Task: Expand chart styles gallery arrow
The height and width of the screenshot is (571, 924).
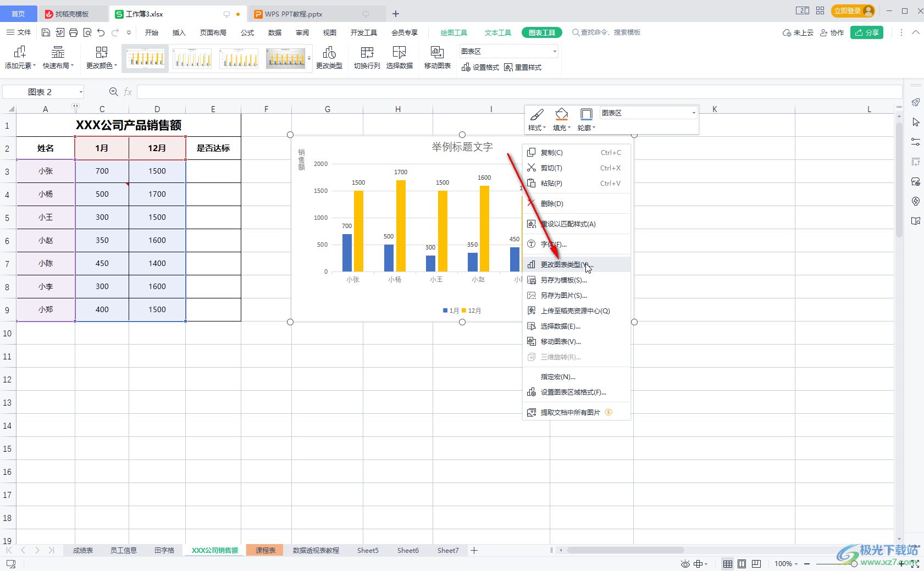Action: (309, 58)
